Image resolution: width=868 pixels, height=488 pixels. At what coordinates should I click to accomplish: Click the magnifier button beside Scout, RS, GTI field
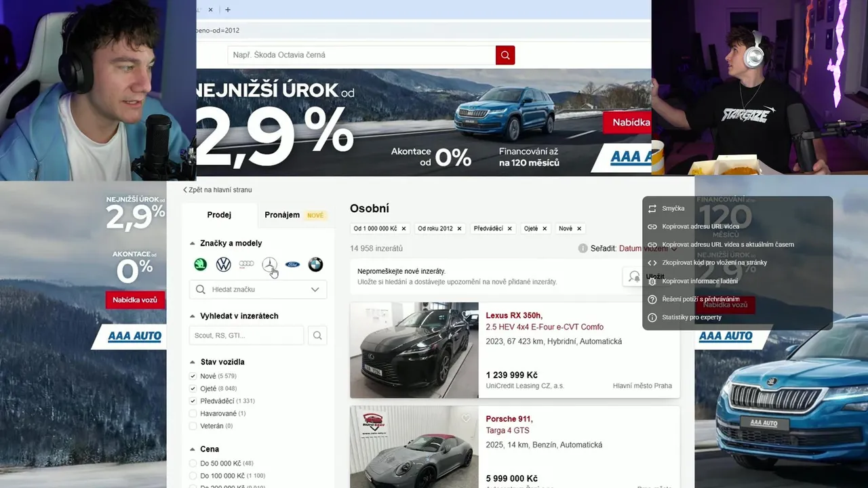(x=317, y=335)
